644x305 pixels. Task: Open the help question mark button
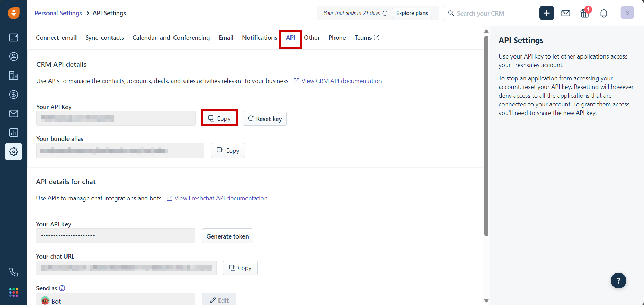(x=618, y=281)
